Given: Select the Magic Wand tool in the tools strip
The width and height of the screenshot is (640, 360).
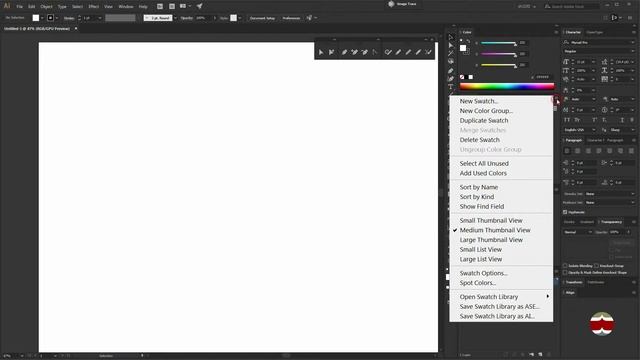Looking at the screenshot, I should (451, 53).
